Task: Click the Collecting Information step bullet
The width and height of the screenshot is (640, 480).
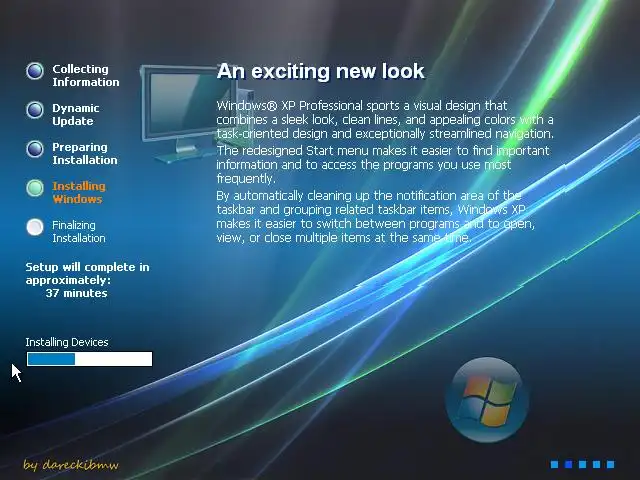Action: [x=35, y=71]
